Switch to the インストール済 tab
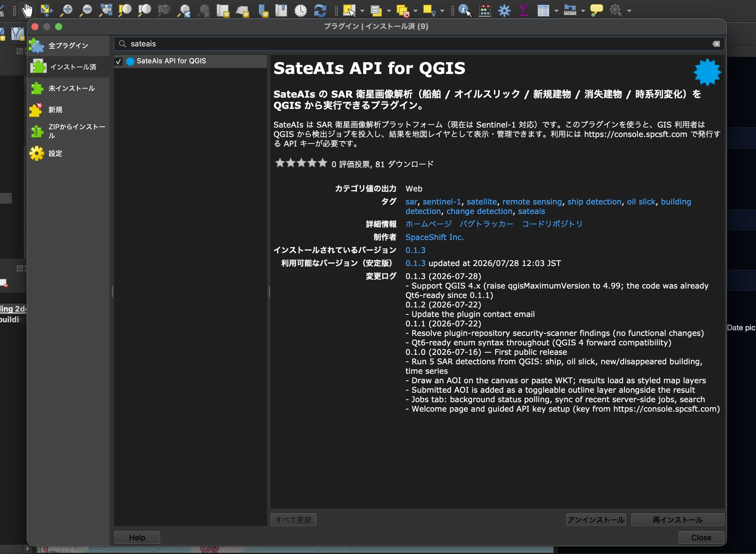Image resolution: width=756 pixels, height=554 pixels. pos(68,67)
